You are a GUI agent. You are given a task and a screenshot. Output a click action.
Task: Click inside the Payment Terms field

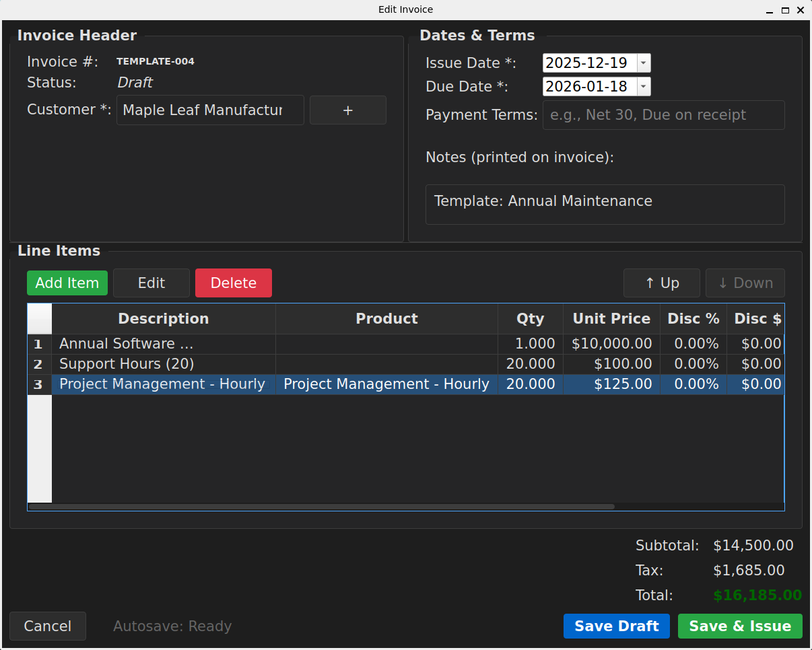[663, 114]
